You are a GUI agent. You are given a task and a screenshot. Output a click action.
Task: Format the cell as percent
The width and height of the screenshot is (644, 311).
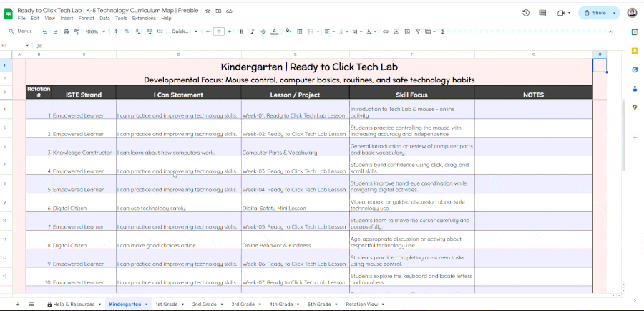click(x=127, y=32)
